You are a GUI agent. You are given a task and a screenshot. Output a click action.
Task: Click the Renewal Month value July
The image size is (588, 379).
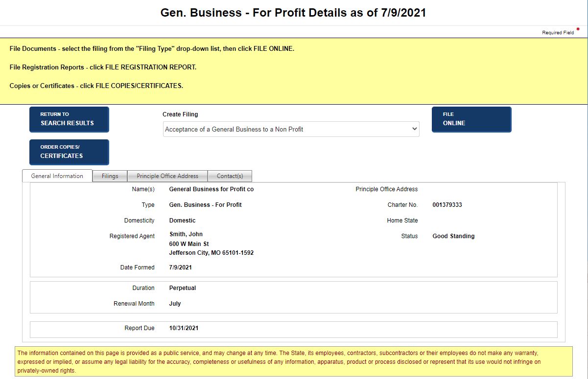[x=175, y=303]
